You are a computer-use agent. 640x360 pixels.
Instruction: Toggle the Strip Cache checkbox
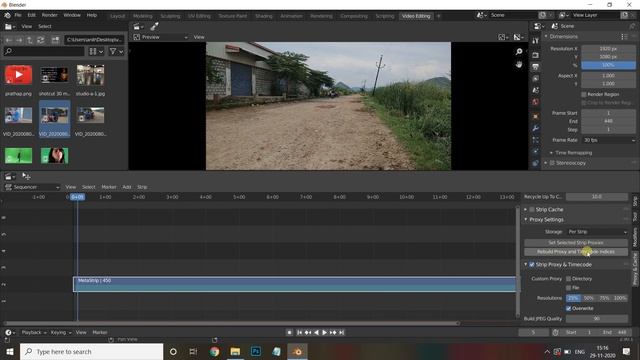[532, 209]
